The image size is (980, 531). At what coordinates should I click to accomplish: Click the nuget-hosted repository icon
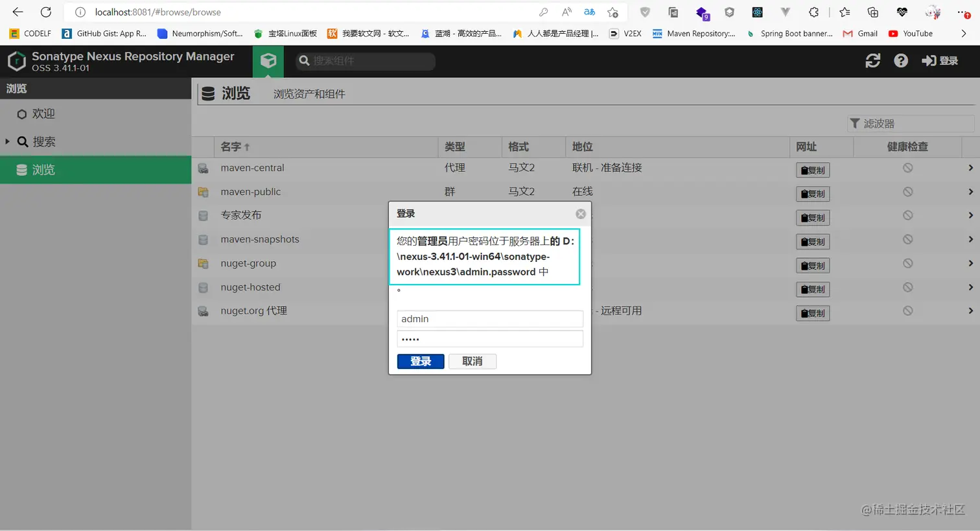(x=203, y=287)
